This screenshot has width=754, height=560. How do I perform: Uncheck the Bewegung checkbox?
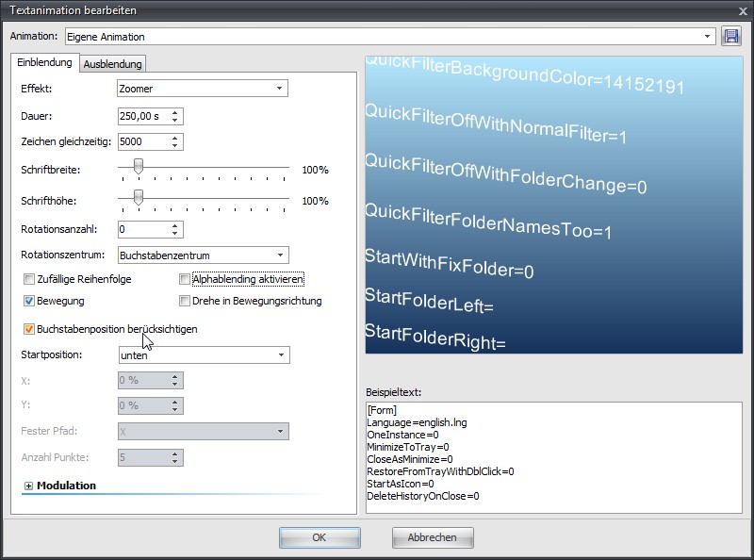[x=29, y=302]
